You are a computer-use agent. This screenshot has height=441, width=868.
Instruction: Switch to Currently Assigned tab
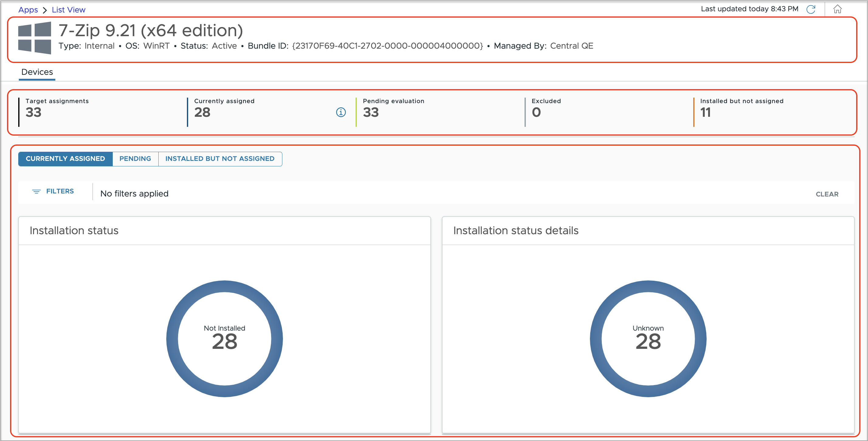point(65,159)
